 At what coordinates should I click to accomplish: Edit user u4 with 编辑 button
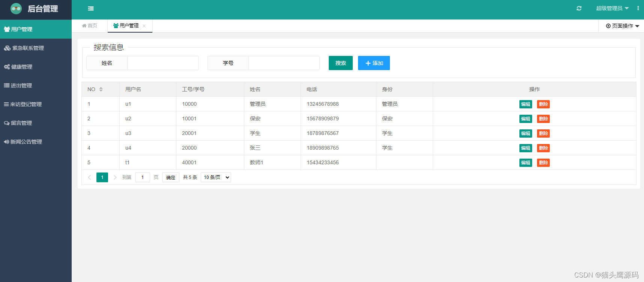[526, 148]
